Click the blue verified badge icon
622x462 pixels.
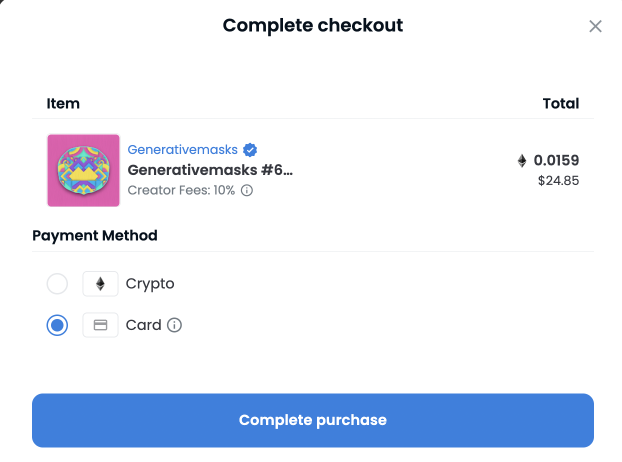249,150
